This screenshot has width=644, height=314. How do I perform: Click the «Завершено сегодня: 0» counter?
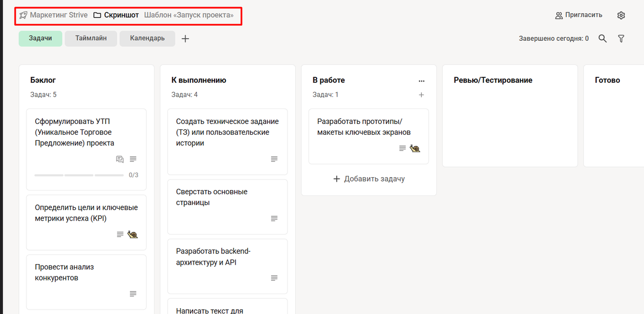click(553, 38)
